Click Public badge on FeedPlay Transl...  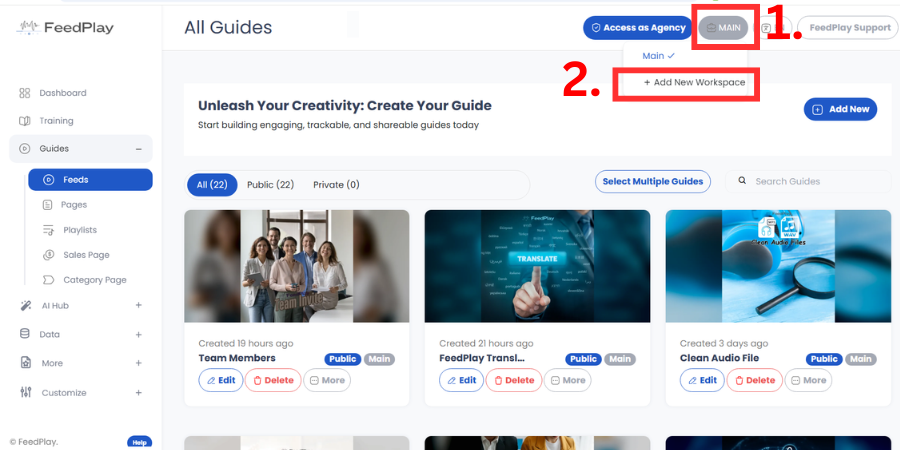584,359
